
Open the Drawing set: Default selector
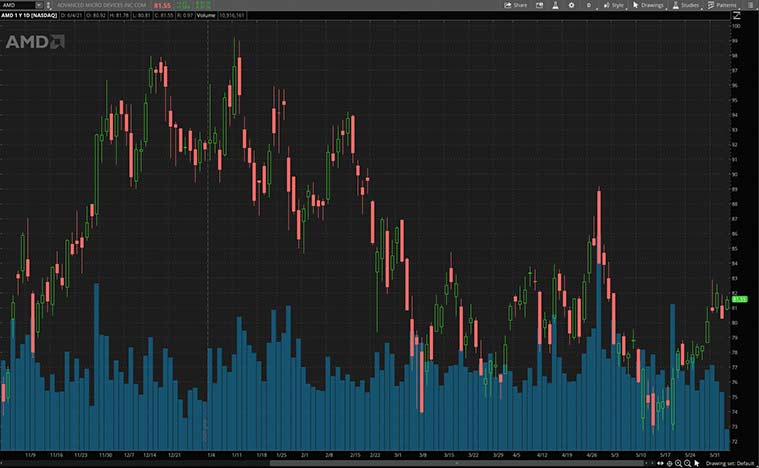click(x=728, y=463)
